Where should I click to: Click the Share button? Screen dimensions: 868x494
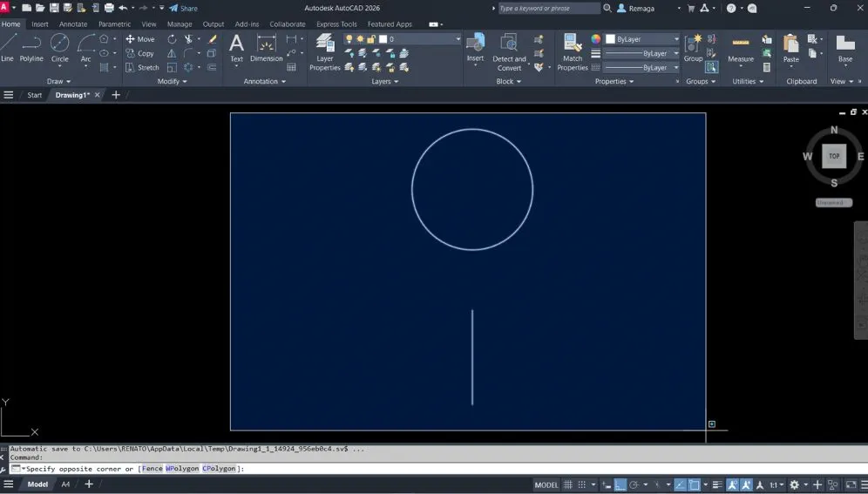pyautogui.click(x=183, y=8)
